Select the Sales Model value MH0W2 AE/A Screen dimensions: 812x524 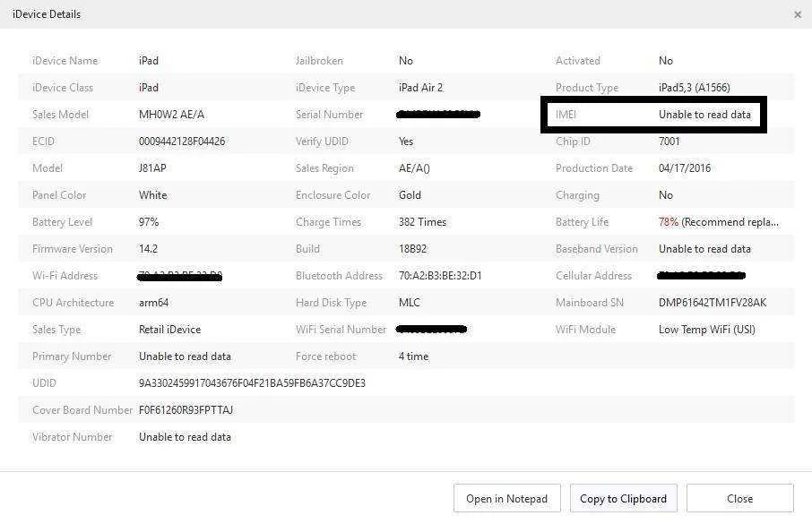[x=171, y=115]
